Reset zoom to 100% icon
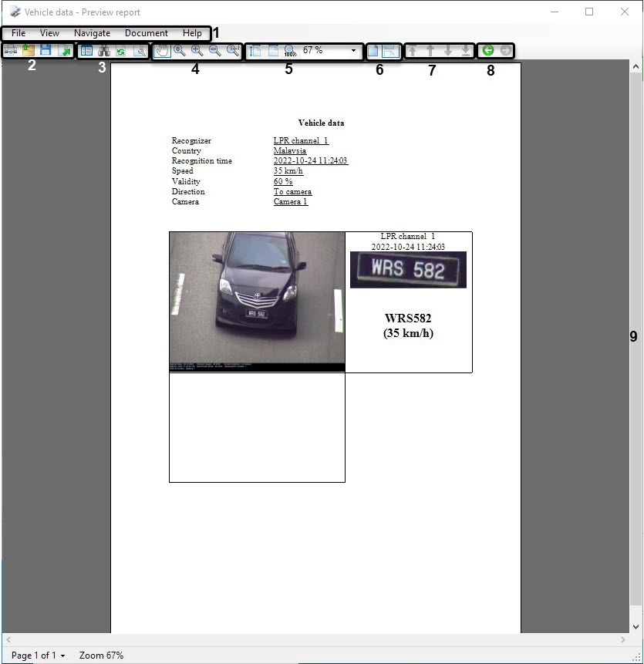 click(x=290, y=51)
